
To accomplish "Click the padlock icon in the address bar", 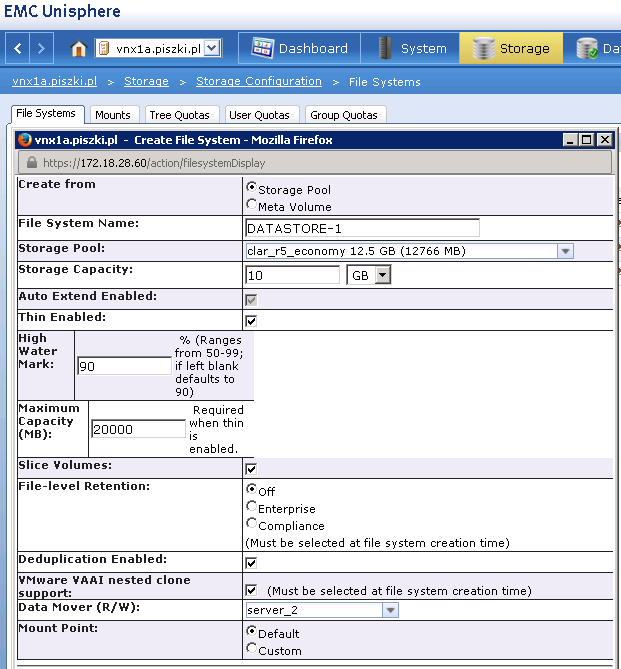I will point(32,162).
